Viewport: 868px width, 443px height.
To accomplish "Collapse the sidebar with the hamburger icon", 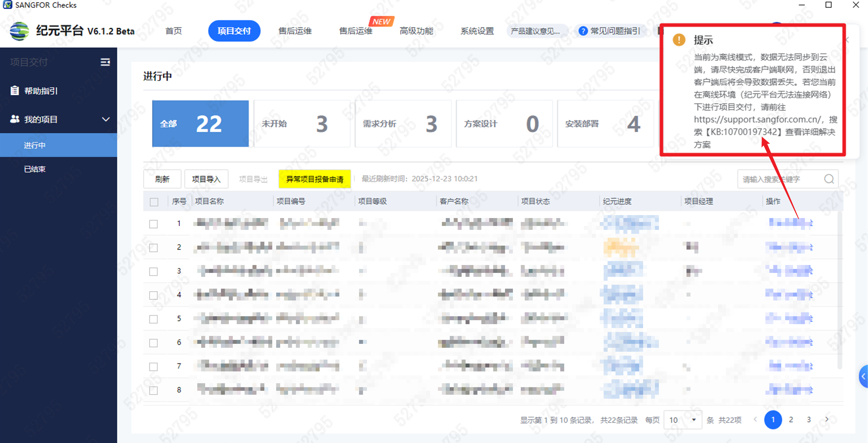I will pyautogui.click(x=105, y=62).
